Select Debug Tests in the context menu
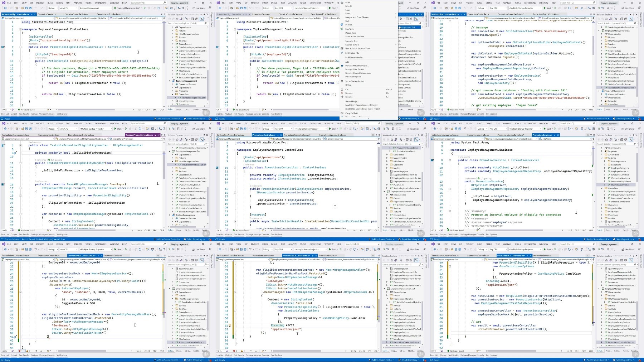644x362 pixels. 369,33
